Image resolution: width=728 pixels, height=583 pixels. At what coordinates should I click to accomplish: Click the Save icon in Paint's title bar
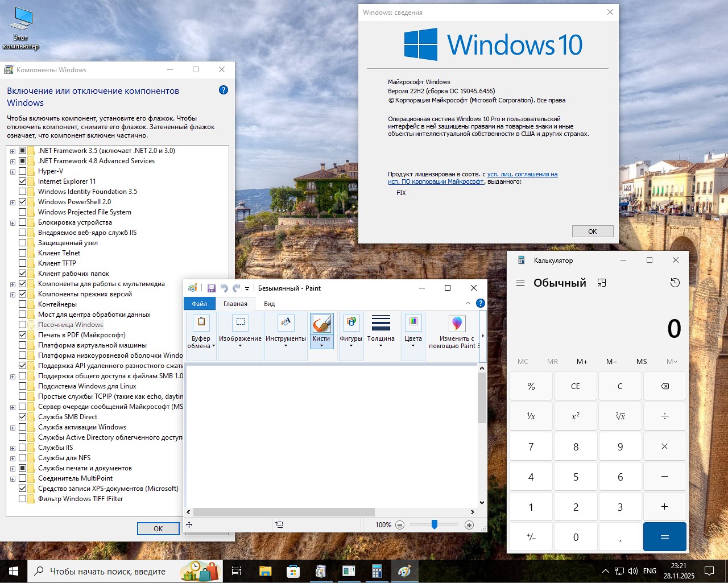click(x=211, y=288)
